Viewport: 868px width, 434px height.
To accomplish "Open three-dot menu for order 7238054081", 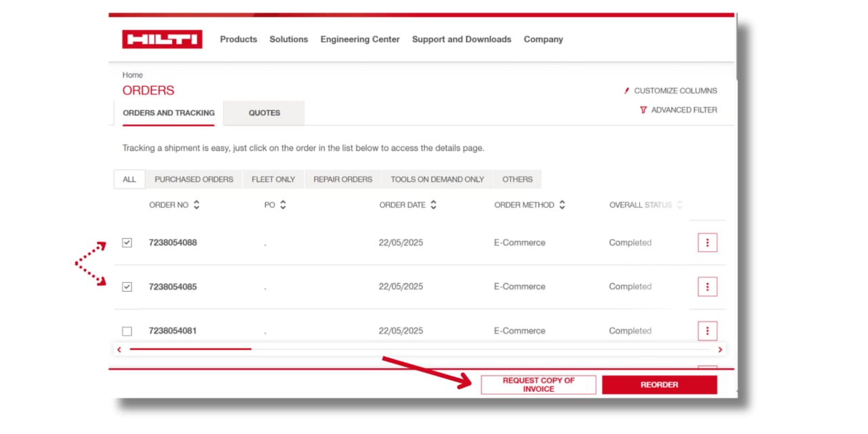I will (x=707, y=331).
